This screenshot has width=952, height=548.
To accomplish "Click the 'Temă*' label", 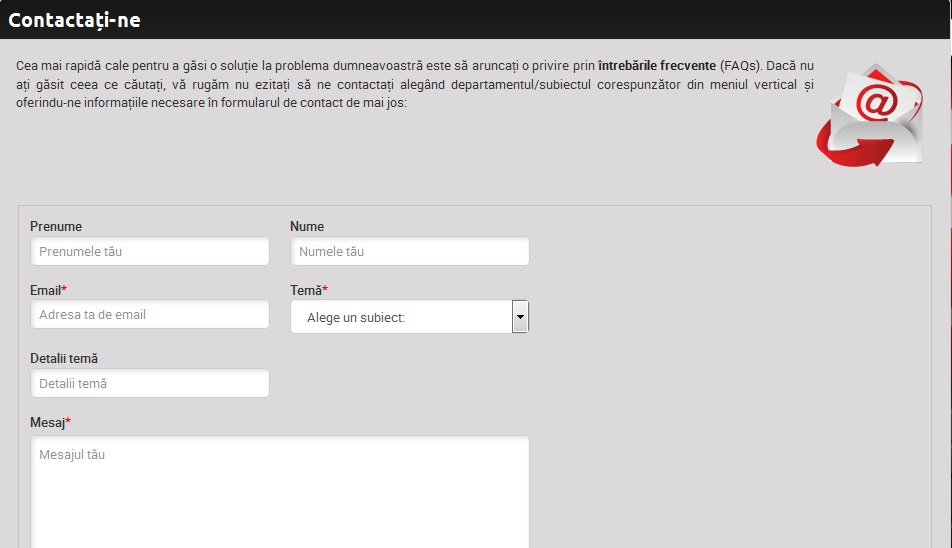I will pos(308,290).
